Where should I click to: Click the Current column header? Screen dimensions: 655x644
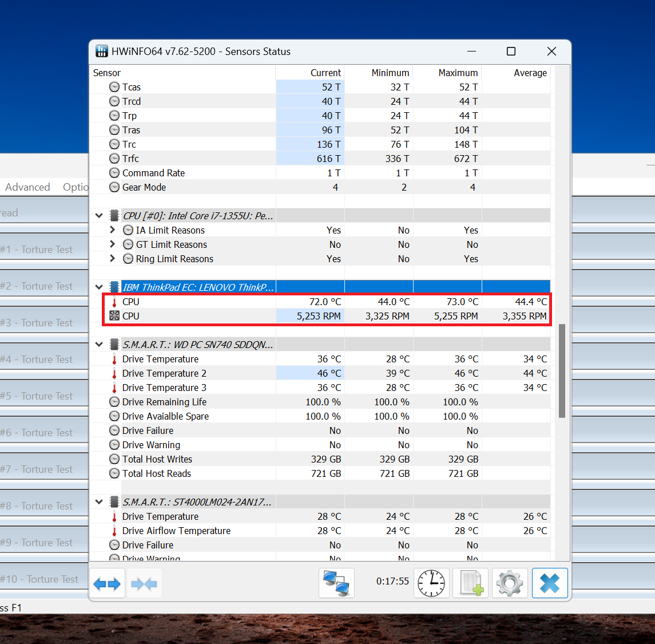pos(325,73)
